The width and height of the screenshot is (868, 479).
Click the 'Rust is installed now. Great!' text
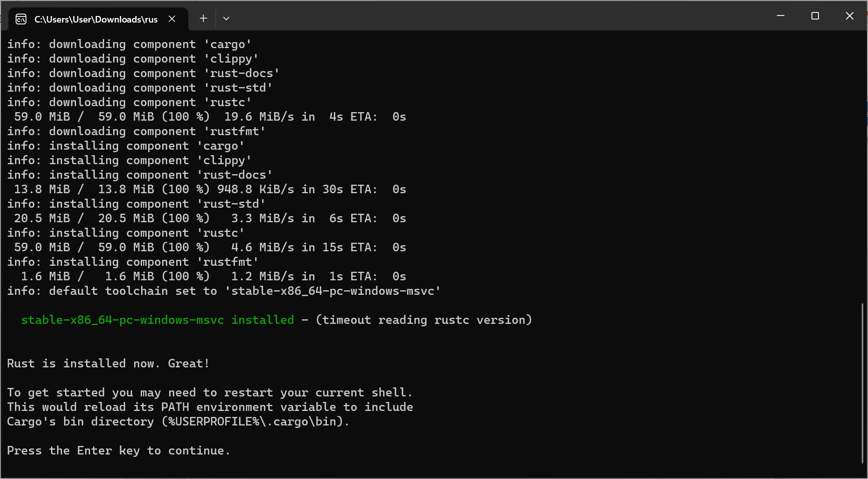tap(108, 363)
